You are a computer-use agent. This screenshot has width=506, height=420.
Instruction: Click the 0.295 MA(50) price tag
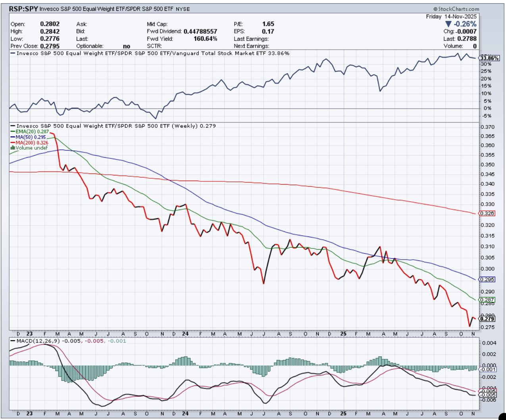487,279
